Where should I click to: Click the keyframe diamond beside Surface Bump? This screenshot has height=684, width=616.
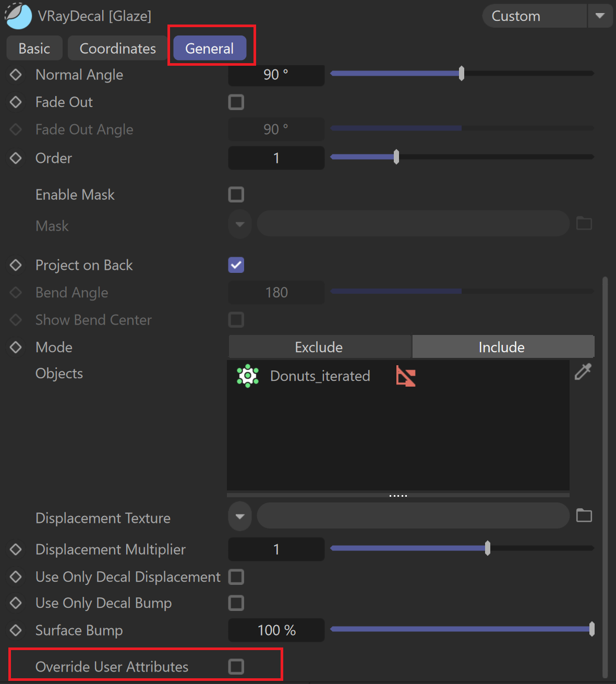pos(16,630)
